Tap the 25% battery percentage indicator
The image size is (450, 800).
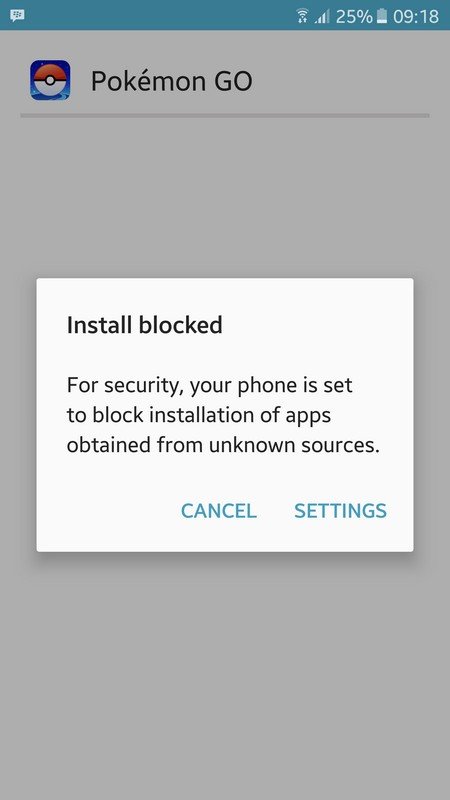tap(354, 16)
